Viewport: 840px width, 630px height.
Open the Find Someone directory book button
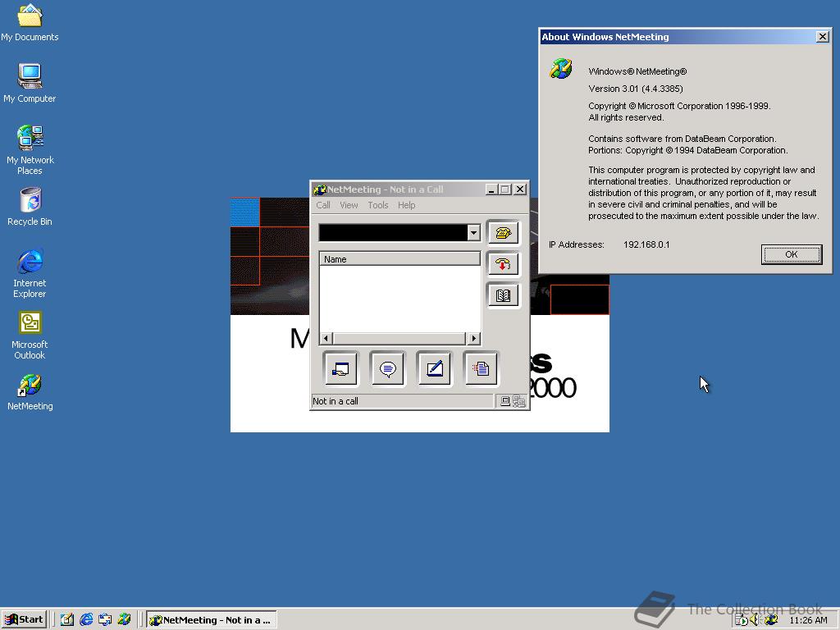click(503, 295)
